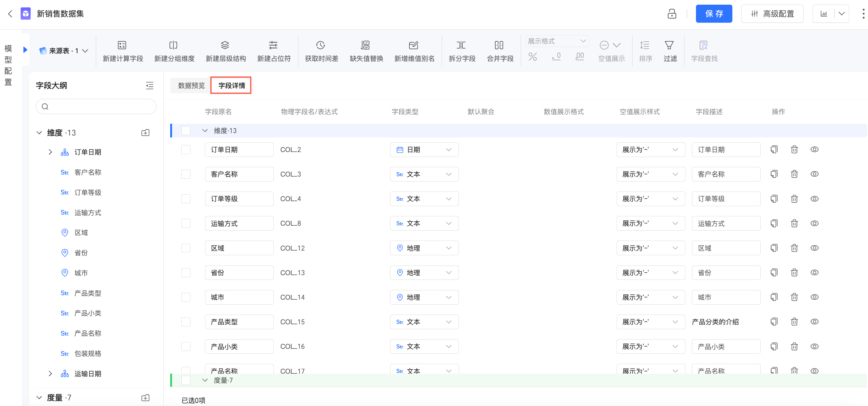Select 包装规格 in the field outline
868x406 pixels.
(88, 353)
